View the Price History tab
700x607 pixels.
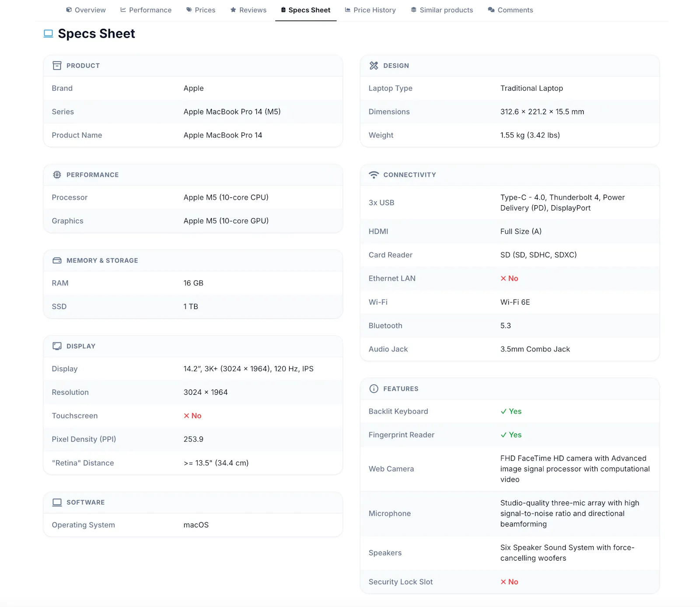[x=370, y=10]
